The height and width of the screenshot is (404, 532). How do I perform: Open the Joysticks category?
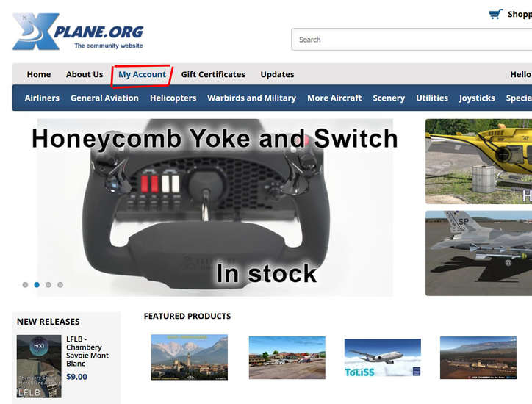coord(477,98)
